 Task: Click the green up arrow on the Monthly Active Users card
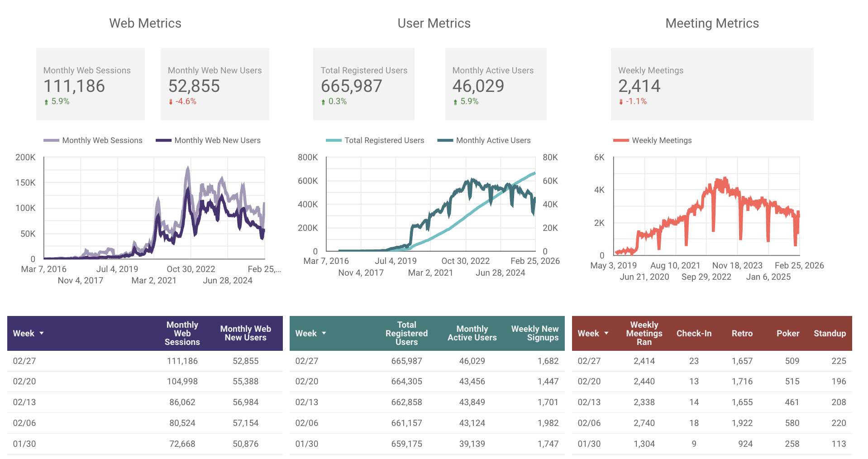456,101
